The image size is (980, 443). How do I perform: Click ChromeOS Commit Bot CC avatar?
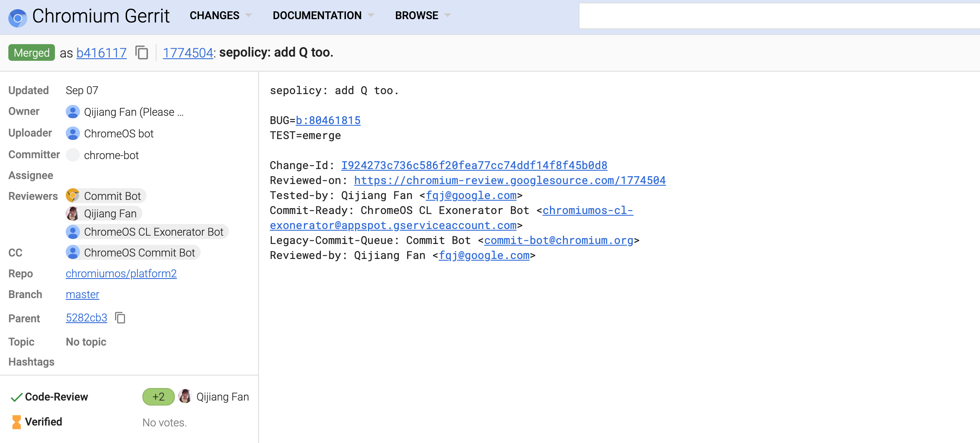tap(73, 252)
